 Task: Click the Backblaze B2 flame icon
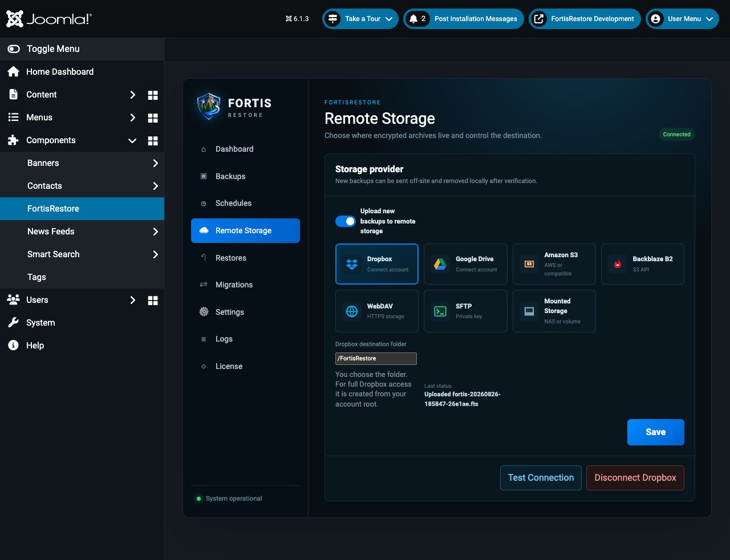tap(618, 264)
